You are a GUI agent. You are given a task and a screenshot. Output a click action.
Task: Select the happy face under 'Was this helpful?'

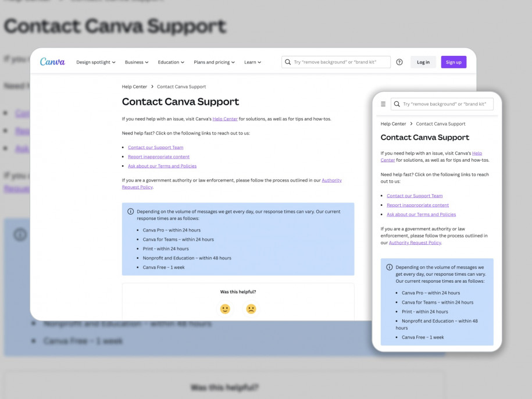pos(226,309)
